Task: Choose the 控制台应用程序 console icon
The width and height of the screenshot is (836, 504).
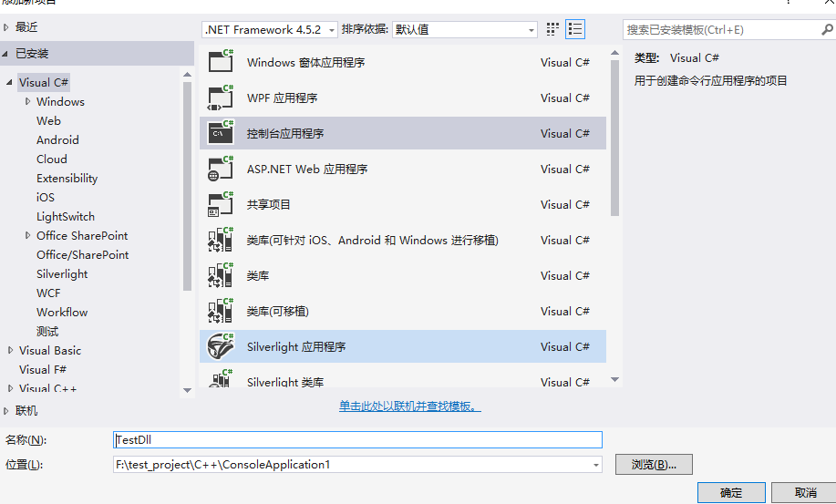Action: click(221, 133)
